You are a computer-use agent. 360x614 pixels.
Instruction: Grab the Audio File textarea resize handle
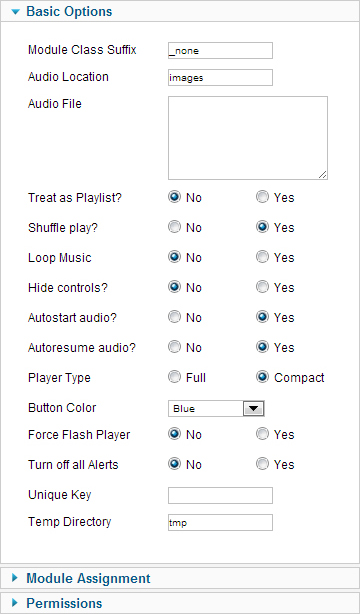pos(323,175)
